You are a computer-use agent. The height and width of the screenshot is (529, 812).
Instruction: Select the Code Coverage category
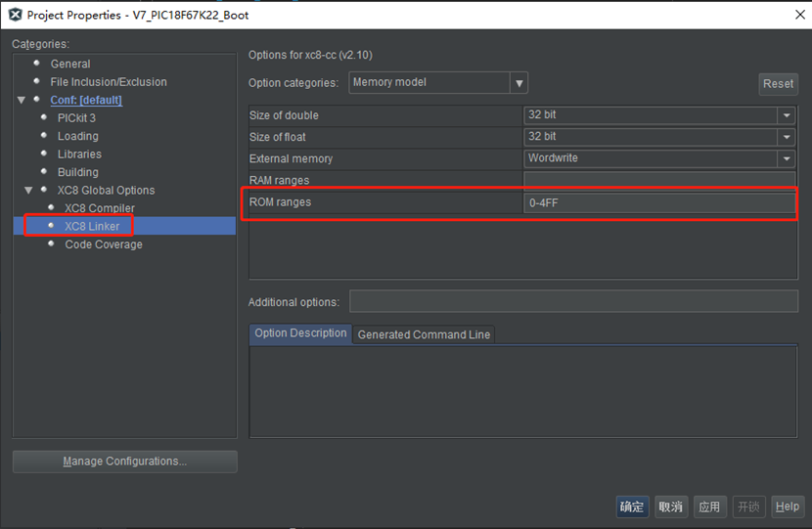[x=104, y=244]
